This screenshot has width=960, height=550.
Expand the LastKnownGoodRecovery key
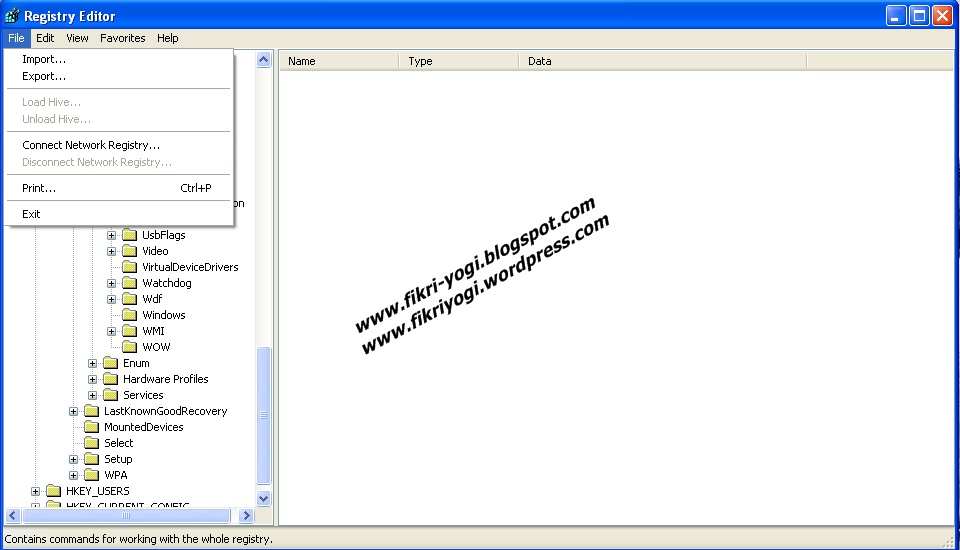73,411
